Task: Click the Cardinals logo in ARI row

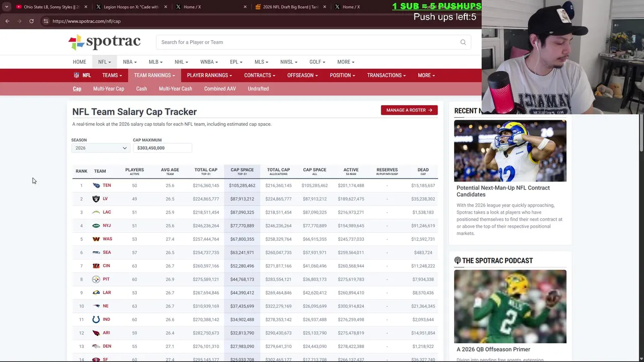Action: [96, 333]
